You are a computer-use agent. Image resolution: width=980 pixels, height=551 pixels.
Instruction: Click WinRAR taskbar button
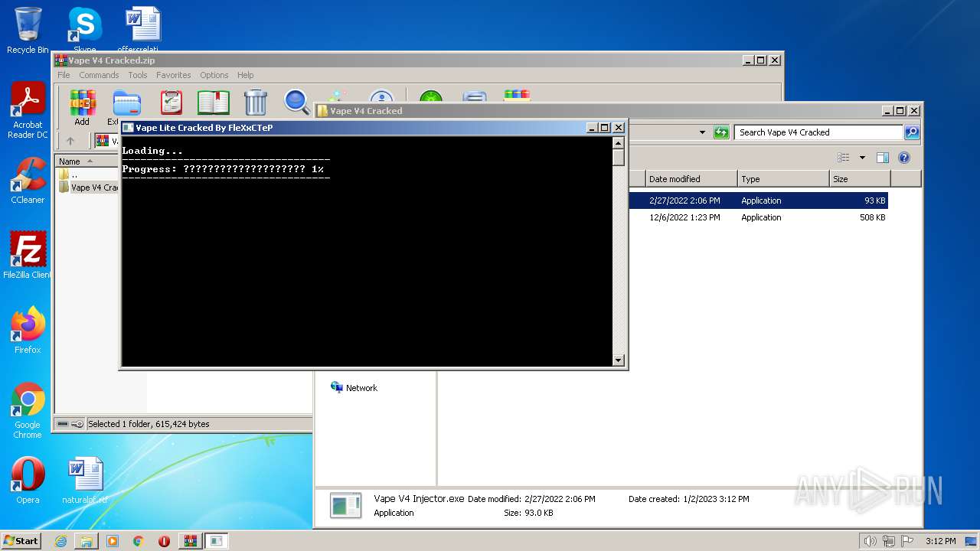[190, 541]
